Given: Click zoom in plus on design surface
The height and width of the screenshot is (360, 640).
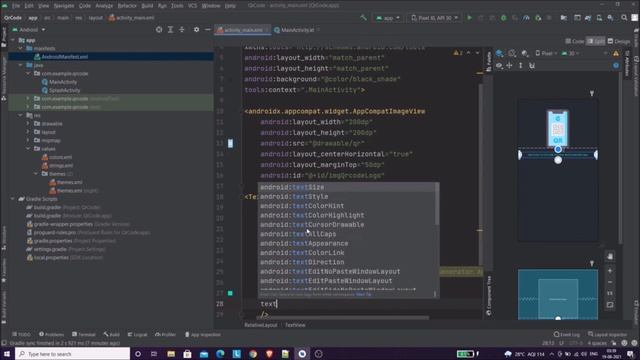Looking at the screenshot, I should 610,271.
